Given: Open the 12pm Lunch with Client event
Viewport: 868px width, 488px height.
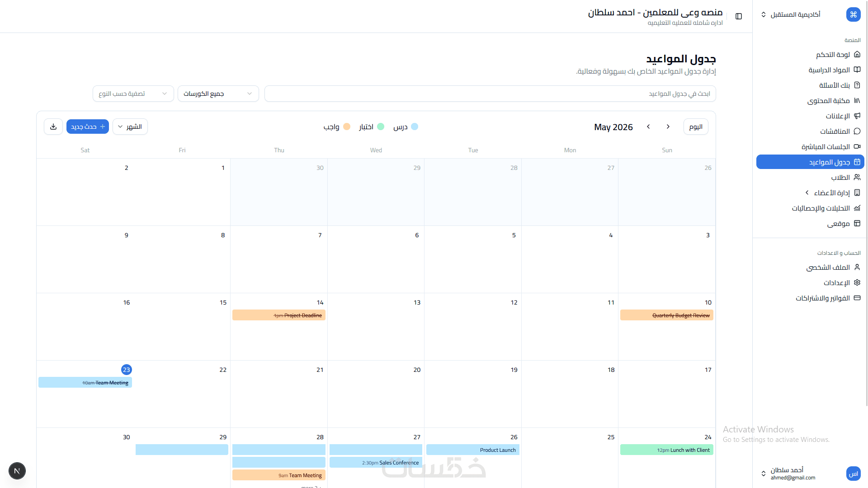Looking at the screenshot, I should (667, 450).
